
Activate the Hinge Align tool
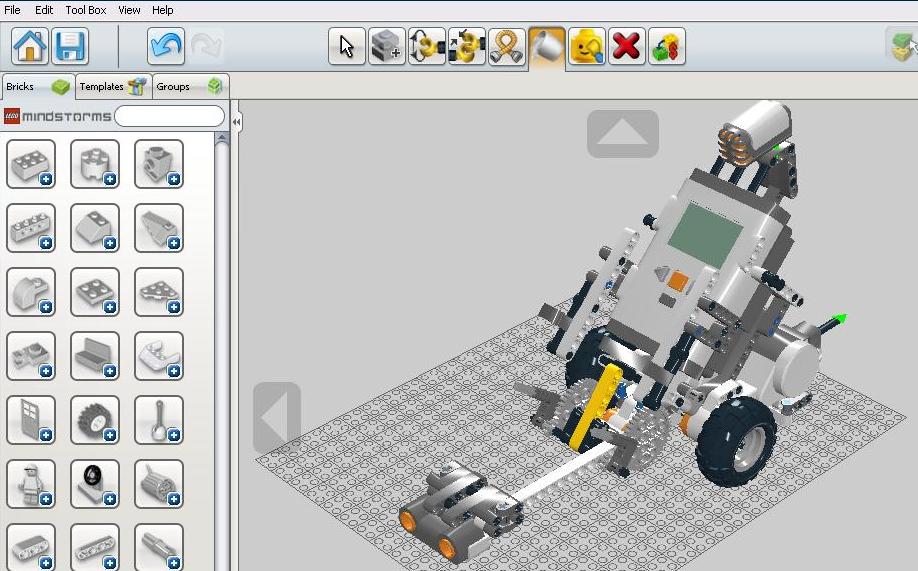(x=467, y=46)
